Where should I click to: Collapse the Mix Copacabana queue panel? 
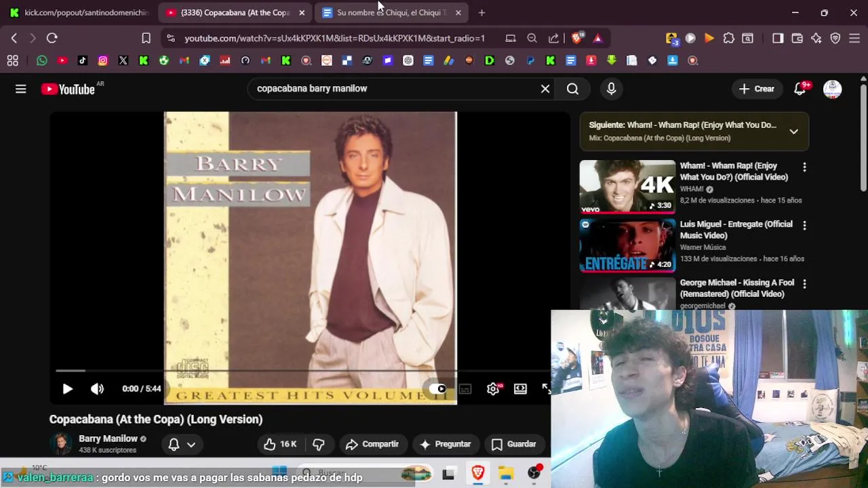click(793, 131)
